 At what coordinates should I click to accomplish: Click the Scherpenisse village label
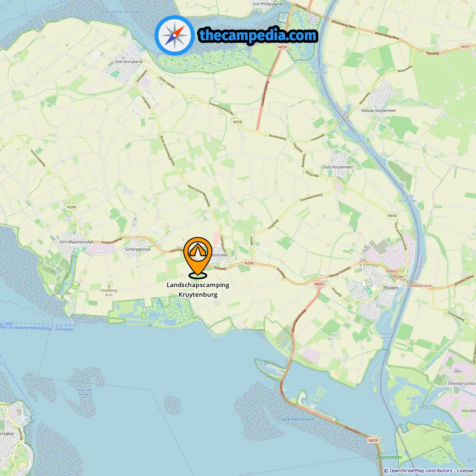[138, 249]
